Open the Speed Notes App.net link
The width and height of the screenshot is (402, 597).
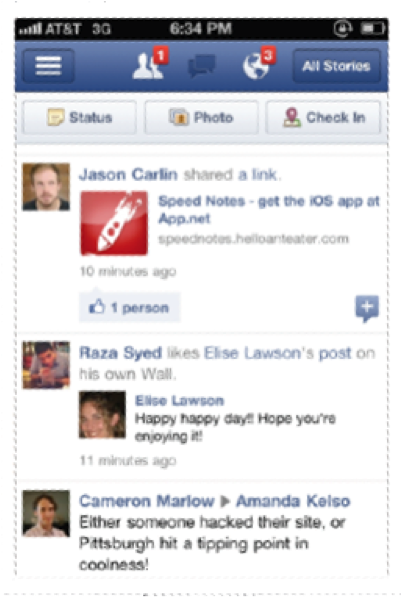(269, 209)
